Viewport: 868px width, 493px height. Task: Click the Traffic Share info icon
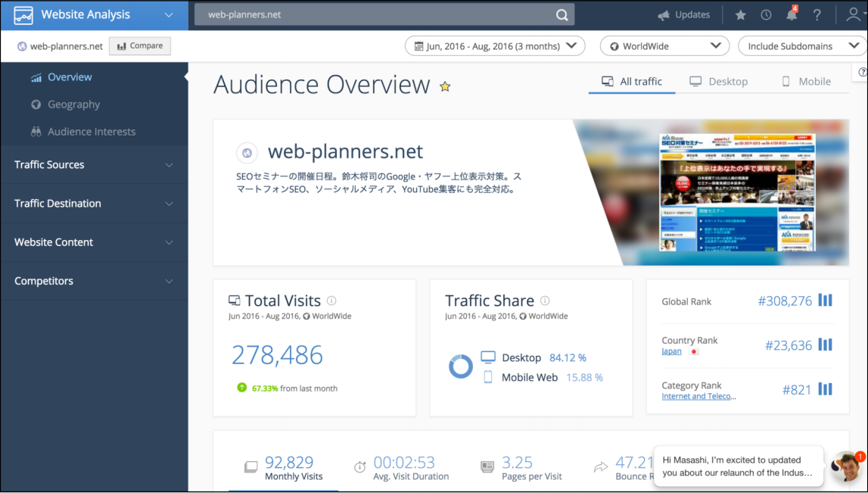coord(545,301)
